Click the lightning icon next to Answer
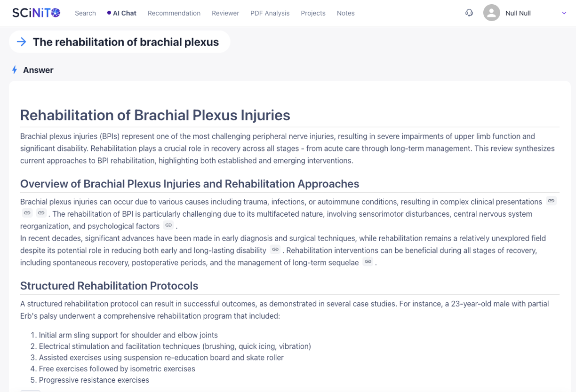 pos(15,70)
